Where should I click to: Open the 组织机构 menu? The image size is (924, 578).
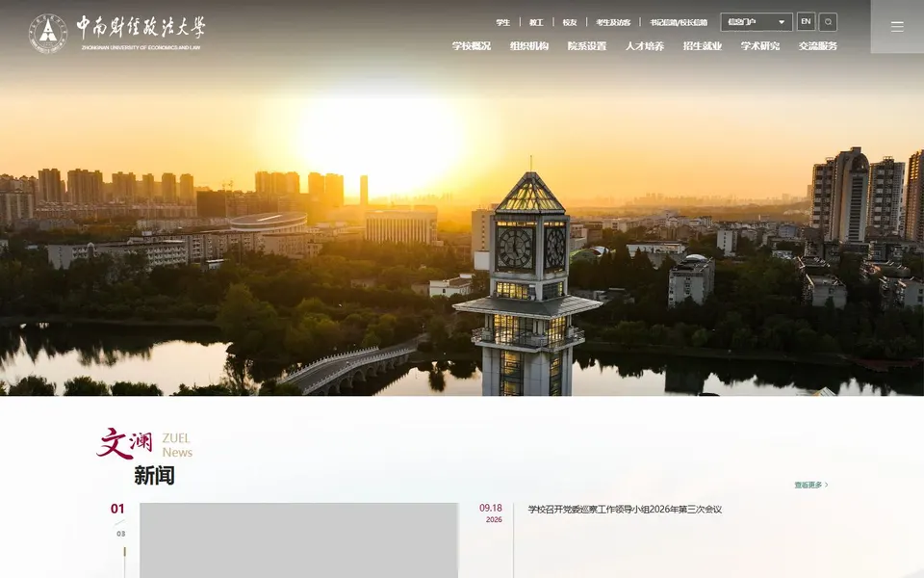pos(529,46)
